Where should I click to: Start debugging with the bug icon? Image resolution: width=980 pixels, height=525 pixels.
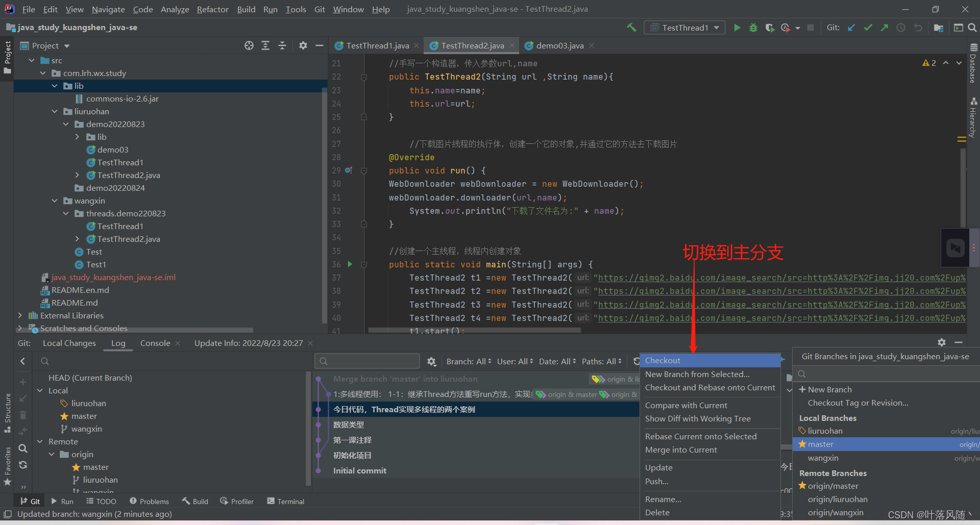753,28
